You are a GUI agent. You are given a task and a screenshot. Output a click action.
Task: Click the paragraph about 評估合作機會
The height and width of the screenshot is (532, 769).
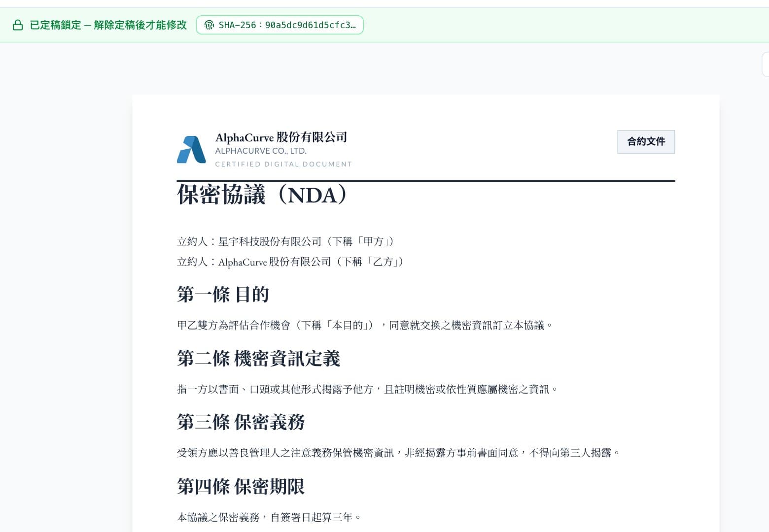click(x=365, y=325)
